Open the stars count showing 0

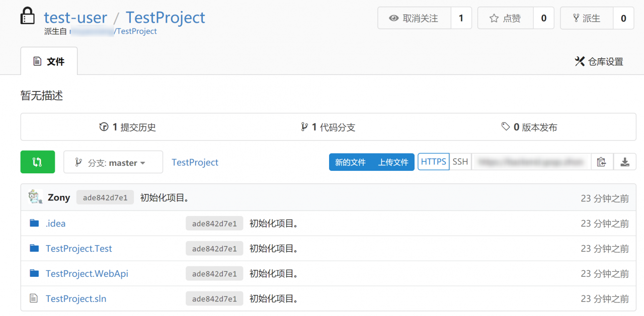[x=543, y=18]
